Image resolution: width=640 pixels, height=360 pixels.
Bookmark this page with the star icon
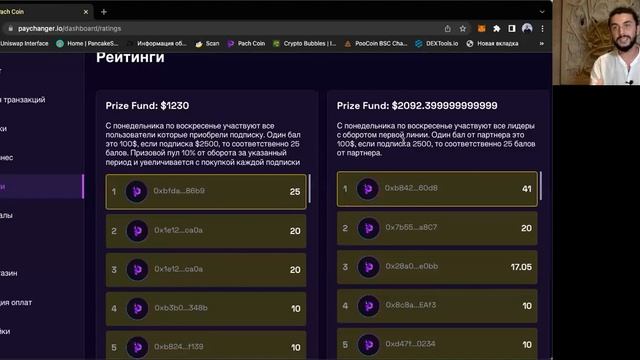[462, 29]
